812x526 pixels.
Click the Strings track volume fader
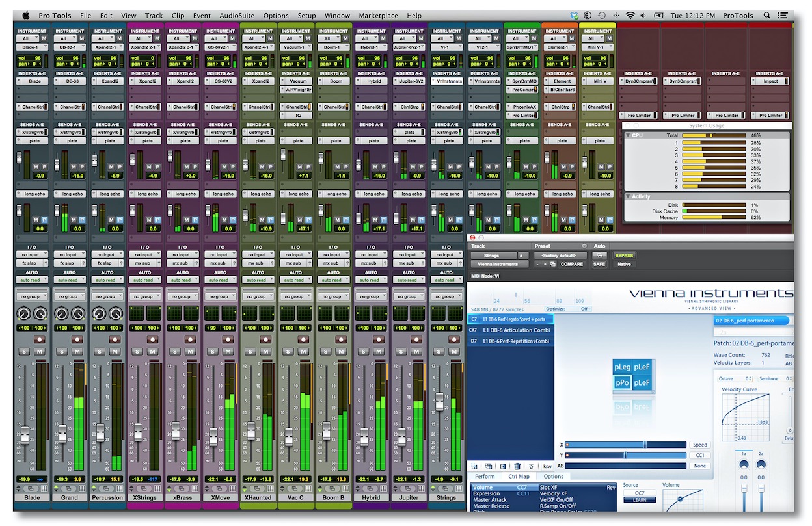pos(439,401)
